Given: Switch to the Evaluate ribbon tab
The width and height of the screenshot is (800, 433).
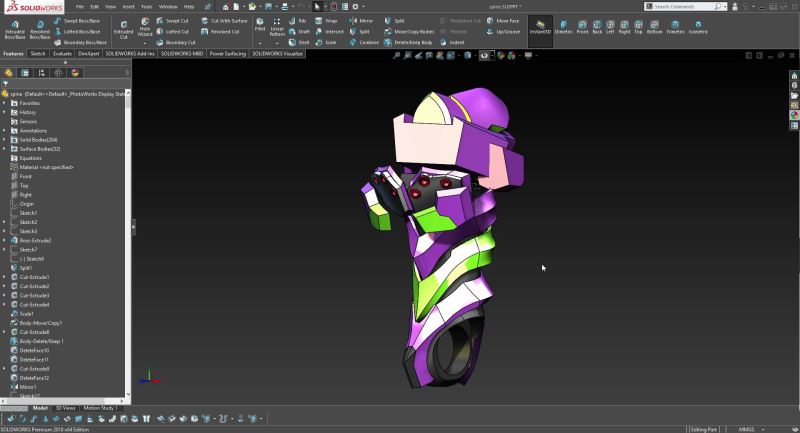Looking at the screenshot, I should coord(62,54).
